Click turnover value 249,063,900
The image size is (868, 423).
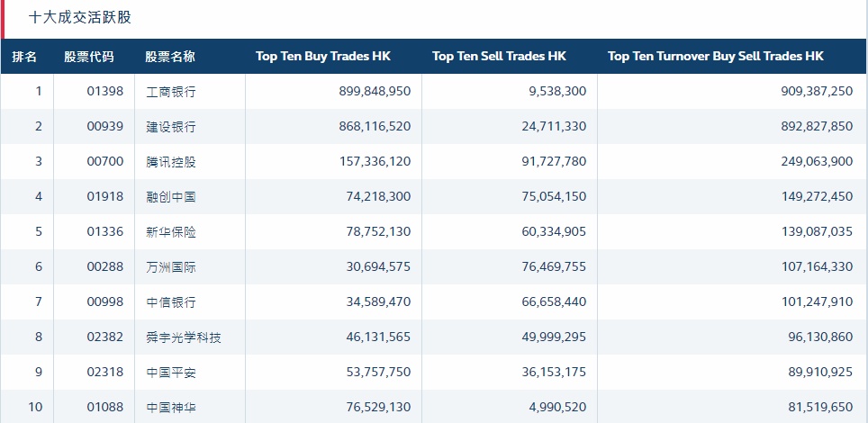click(x=817, y=162)
